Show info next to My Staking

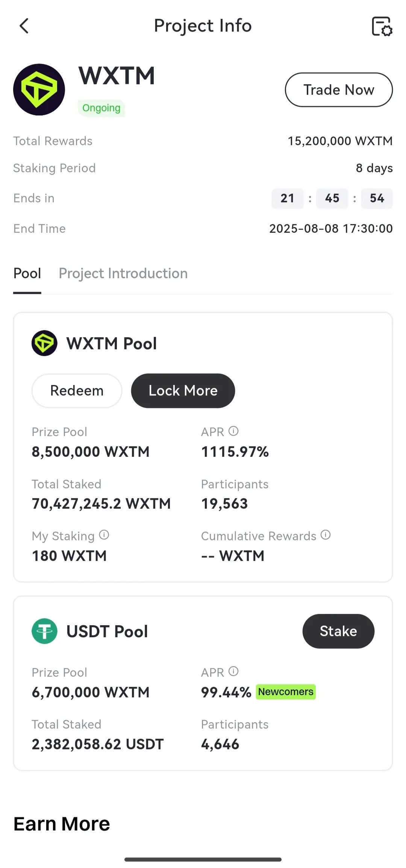(104, 535)
